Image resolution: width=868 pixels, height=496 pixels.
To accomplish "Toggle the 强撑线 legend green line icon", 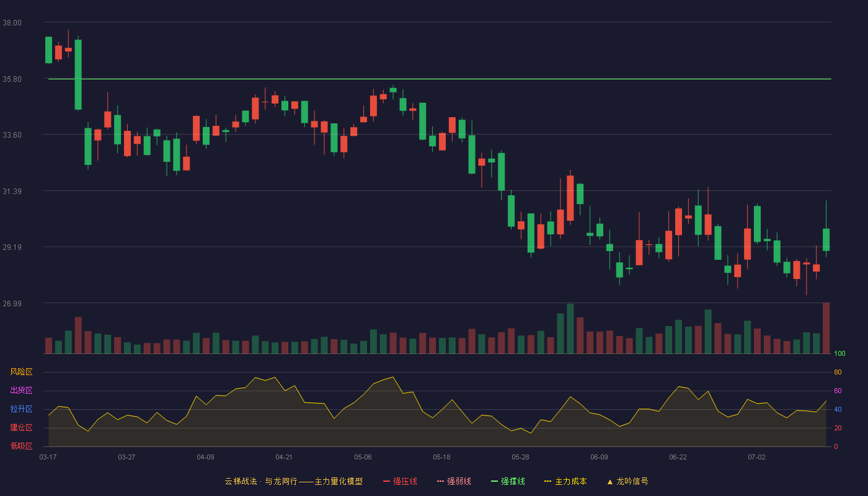I will tap(495, 481).
